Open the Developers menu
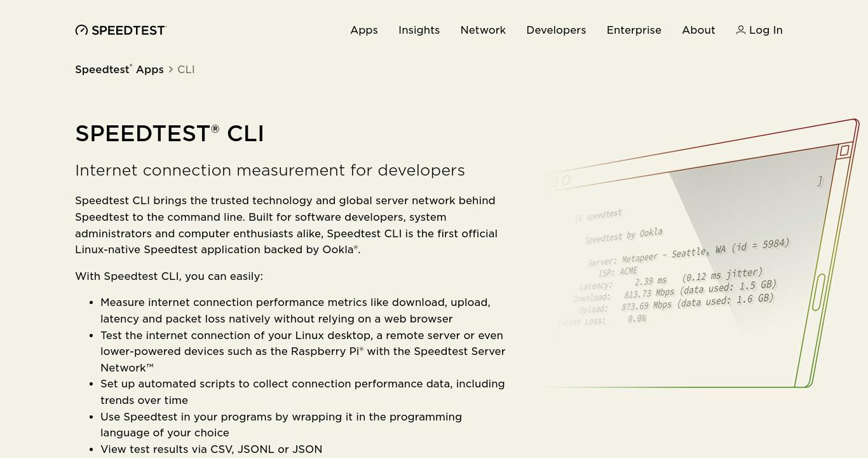 (x=556, y=30)
